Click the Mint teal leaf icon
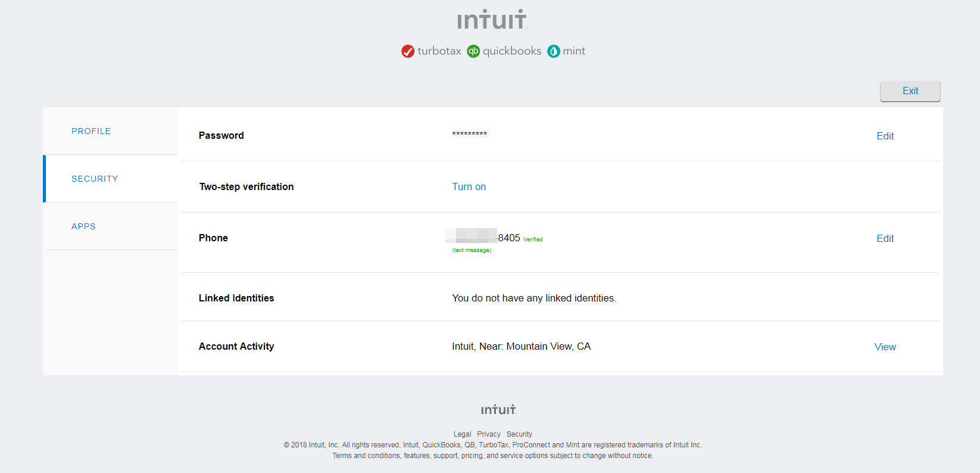Screen dimensions: 980x473 tap(554, 51)
